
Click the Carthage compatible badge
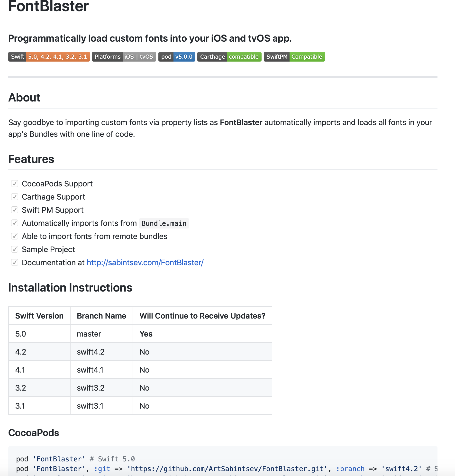point(229,57)
